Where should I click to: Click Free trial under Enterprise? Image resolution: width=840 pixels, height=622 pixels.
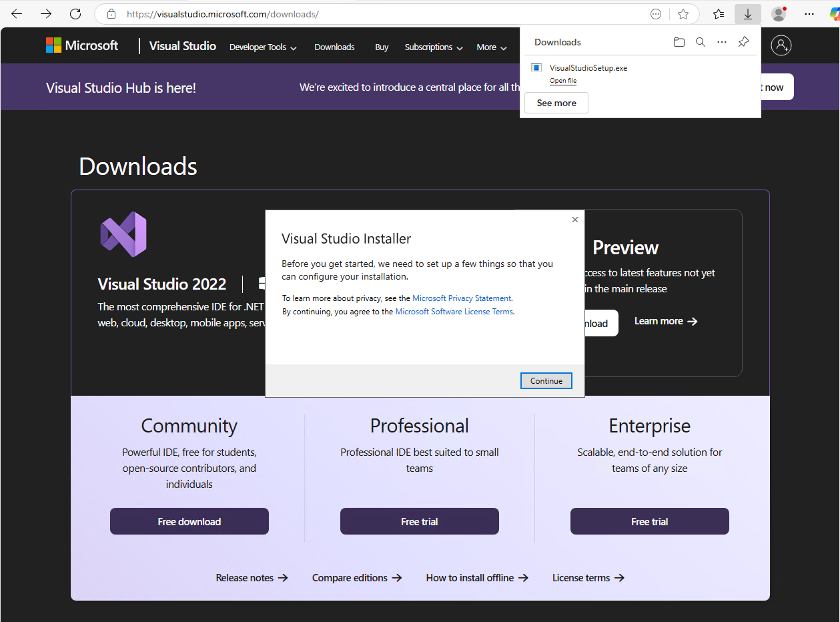tap(650, 521)
